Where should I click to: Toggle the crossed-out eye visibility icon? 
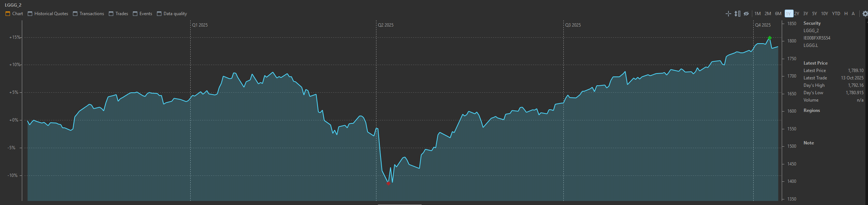click(x=746, y=14)
